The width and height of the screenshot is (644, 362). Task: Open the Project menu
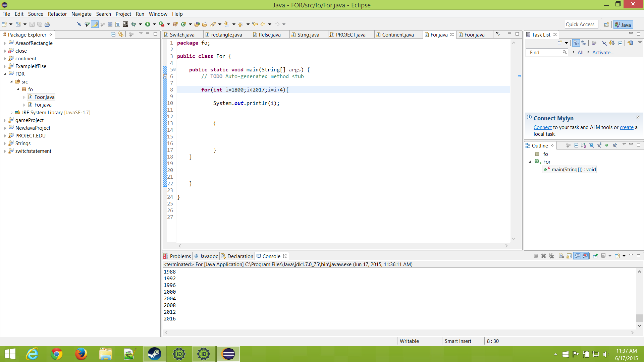point(123,14)
